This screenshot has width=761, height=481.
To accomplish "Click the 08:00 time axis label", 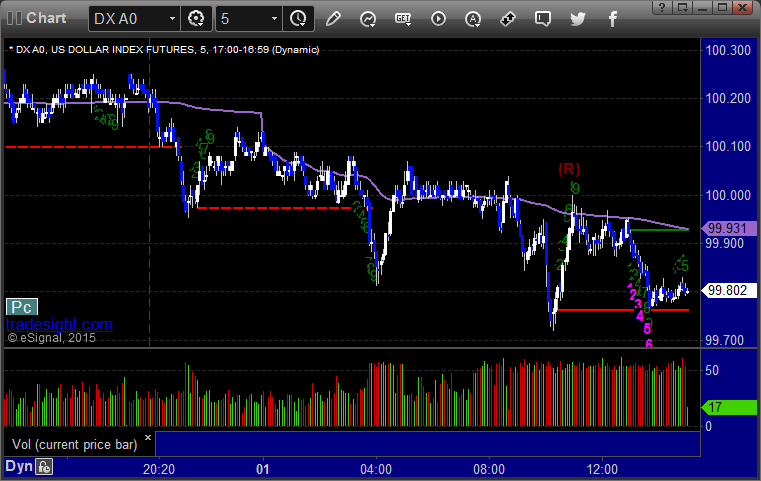I will [x=489, y=469].
